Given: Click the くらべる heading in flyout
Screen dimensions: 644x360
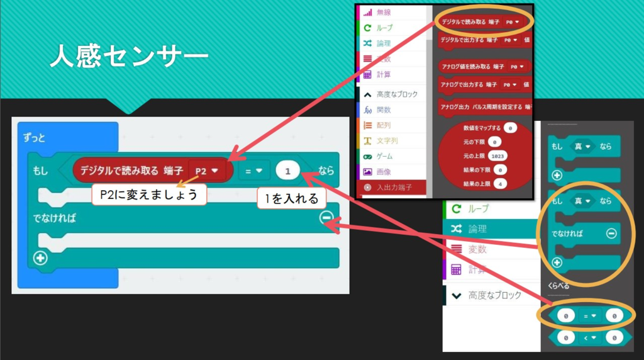Looking at the screenshot, I should click(x=558, y=286).
